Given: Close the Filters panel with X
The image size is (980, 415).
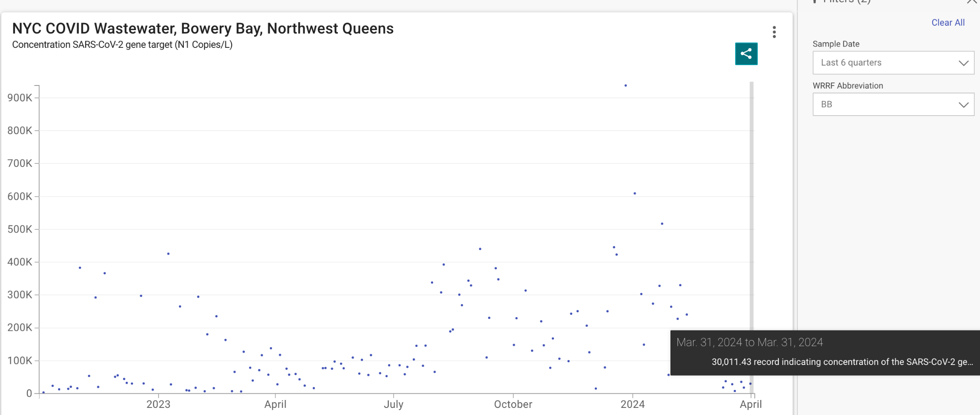Looking at the screenshot, I should click(972, 1).
